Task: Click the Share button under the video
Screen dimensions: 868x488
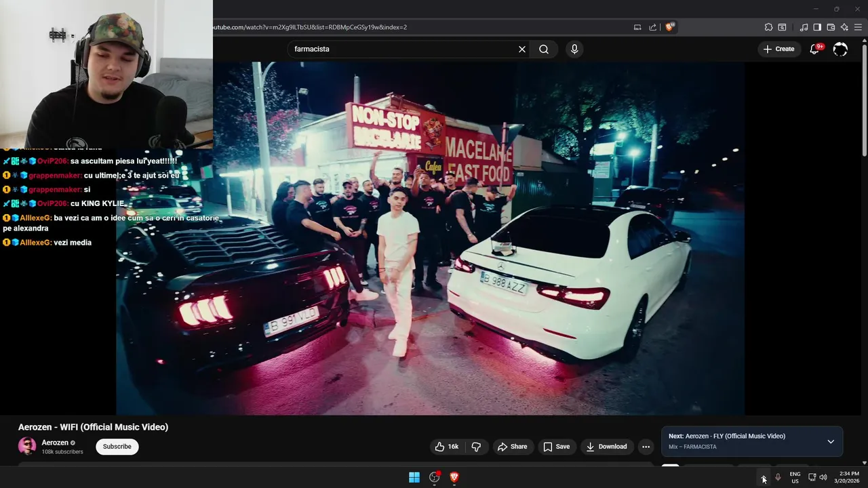Action: coord(512,447)
